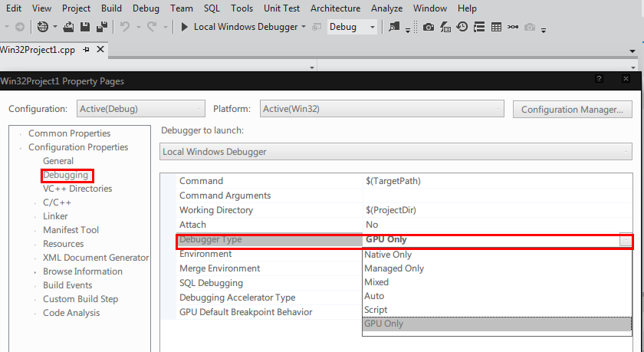Close the Win32Project1.cpp document tab

tap(100, 49)
